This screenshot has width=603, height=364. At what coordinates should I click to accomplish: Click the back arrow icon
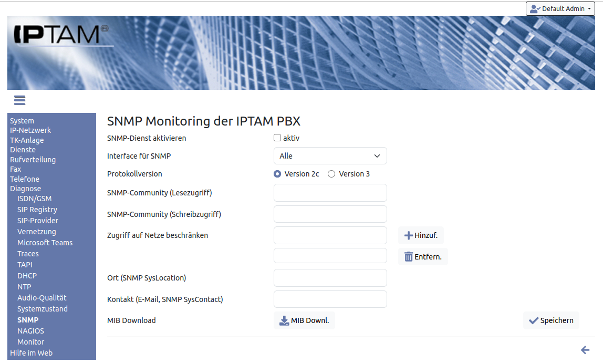pyautogui.click(x=585, y=350)
